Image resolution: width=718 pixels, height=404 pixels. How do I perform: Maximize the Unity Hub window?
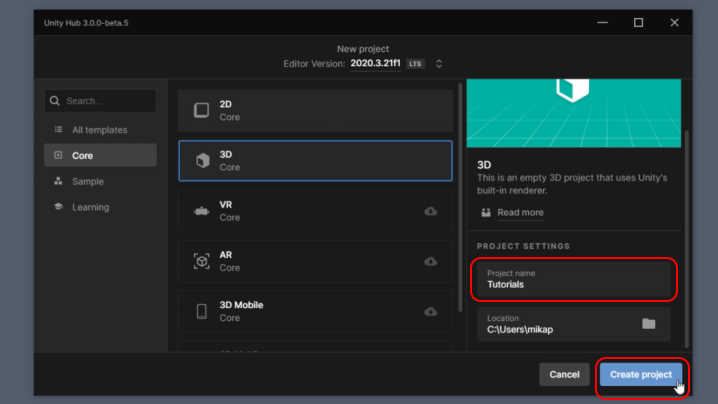[x=638, y=22]
